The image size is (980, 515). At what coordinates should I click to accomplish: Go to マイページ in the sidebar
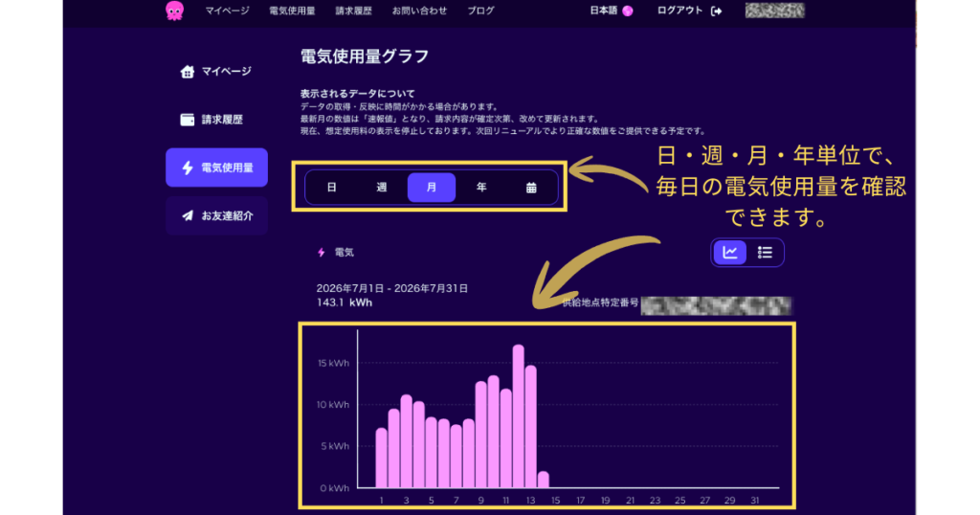(216, 71)
